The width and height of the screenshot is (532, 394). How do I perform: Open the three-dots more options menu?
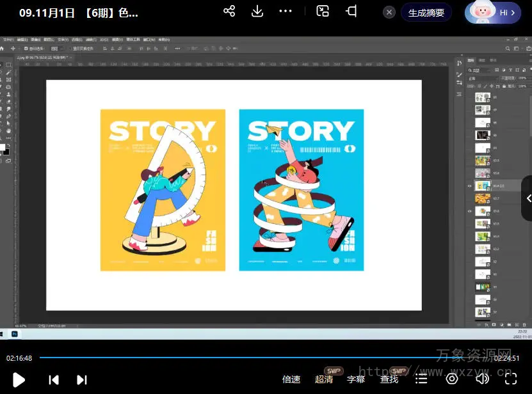point(286,12)
